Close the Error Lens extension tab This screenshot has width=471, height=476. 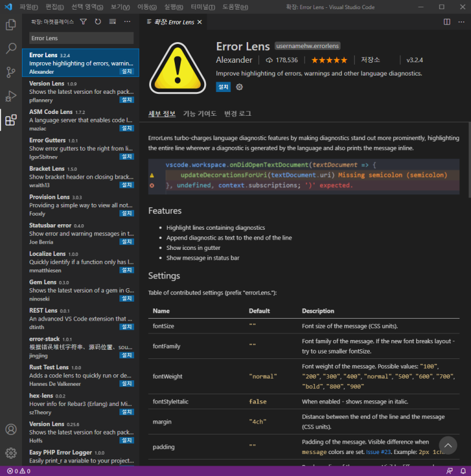pyautogui.click(x=199, y=22)
